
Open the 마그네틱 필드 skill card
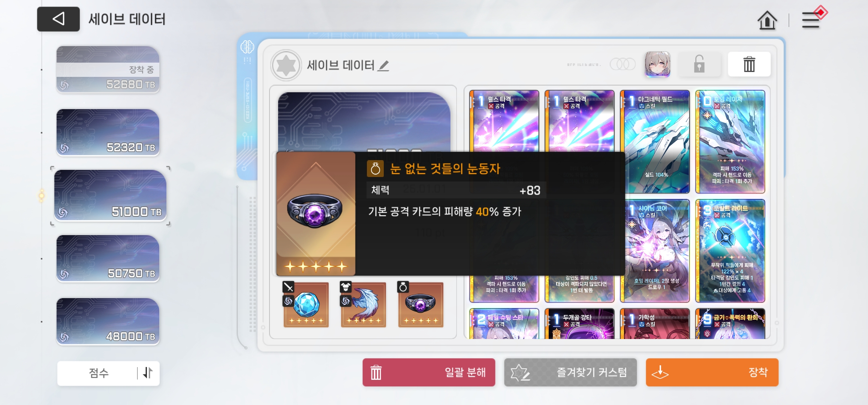(655, 142)
